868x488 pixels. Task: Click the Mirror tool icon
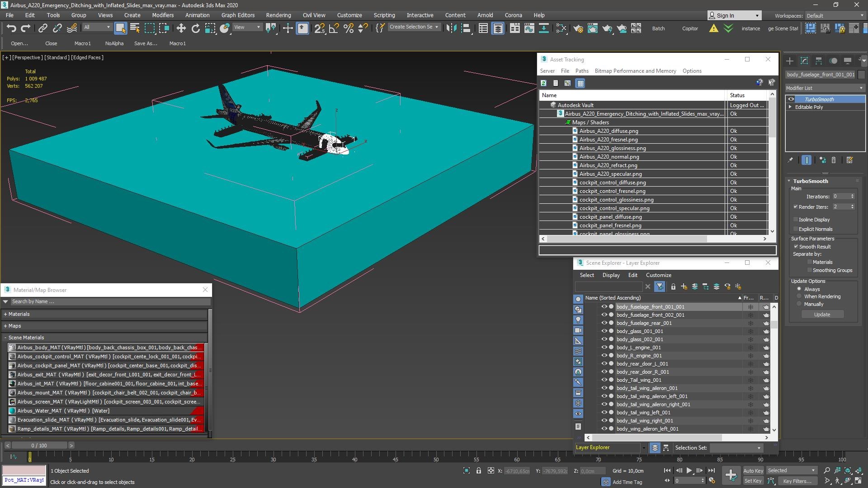[x=451, y=28]
